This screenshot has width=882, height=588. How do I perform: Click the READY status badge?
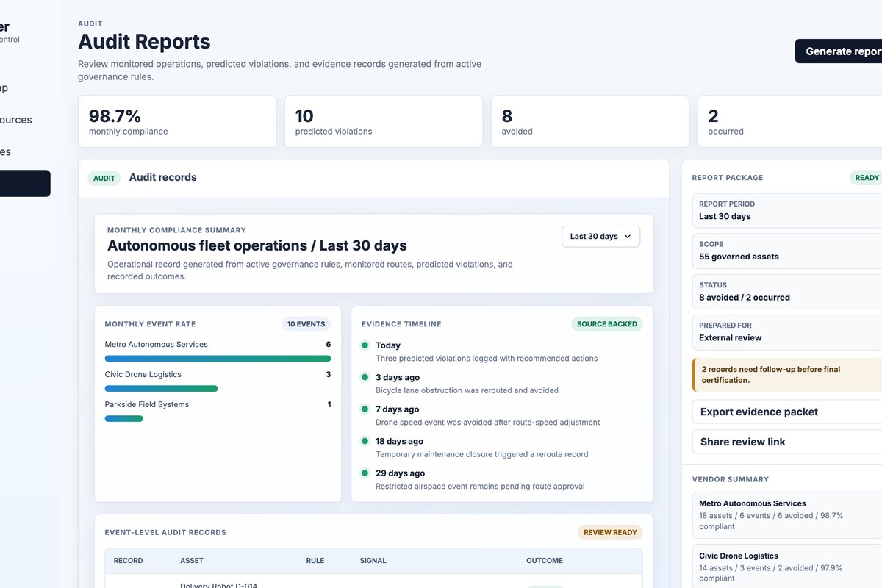[867, 178]
